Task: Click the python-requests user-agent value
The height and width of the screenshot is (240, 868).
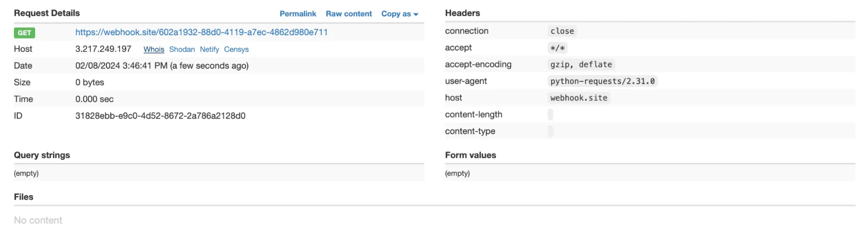Action: [602, 81]
